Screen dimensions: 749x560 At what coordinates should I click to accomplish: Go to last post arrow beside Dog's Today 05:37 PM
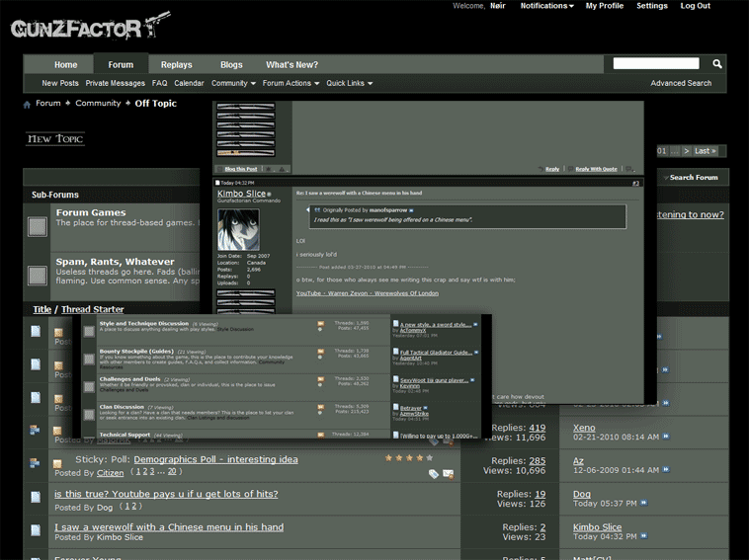pyautogui.click(x=644, y=503)
